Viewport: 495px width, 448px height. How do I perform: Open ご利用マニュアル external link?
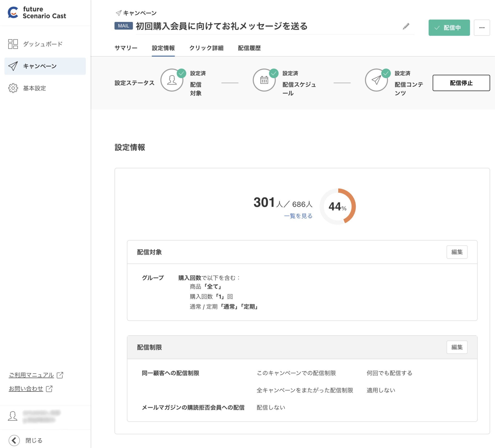(31, 375)
